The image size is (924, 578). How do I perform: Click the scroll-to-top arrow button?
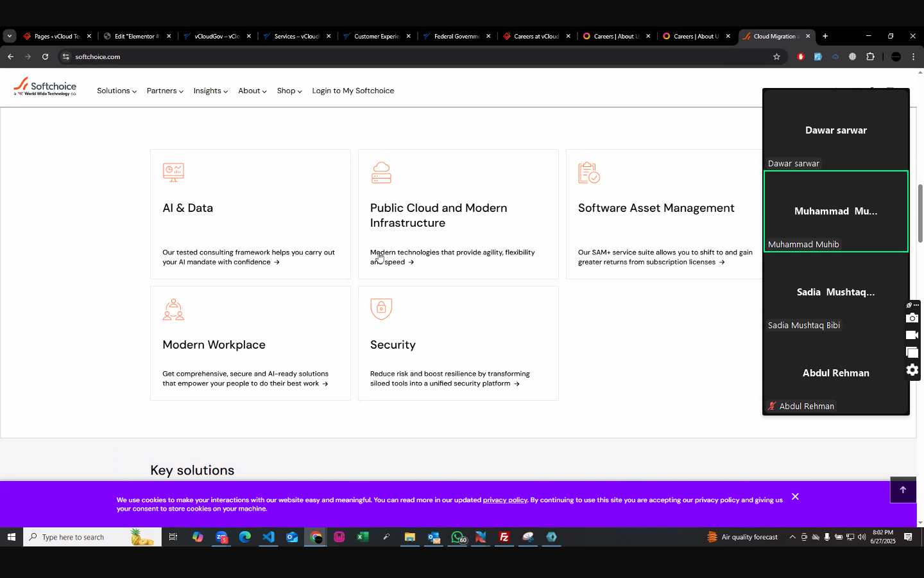(x=903, y=490)
